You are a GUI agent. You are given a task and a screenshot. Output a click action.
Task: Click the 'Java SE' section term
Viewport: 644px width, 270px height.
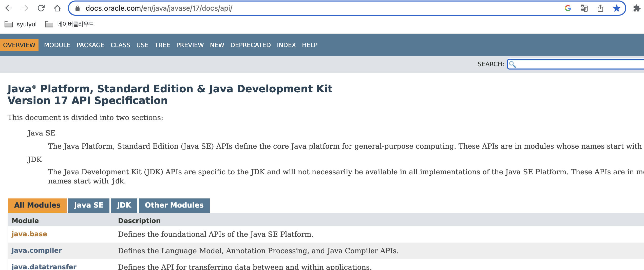pyautogui.click(x=41, y=133)
